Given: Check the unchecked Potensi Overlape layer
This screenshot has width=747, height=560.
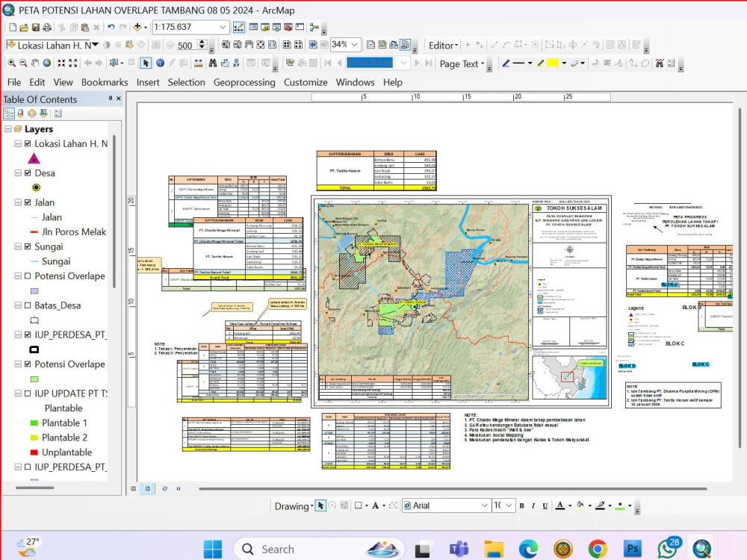Looking at the screenshot, I should tap(28, 276).
